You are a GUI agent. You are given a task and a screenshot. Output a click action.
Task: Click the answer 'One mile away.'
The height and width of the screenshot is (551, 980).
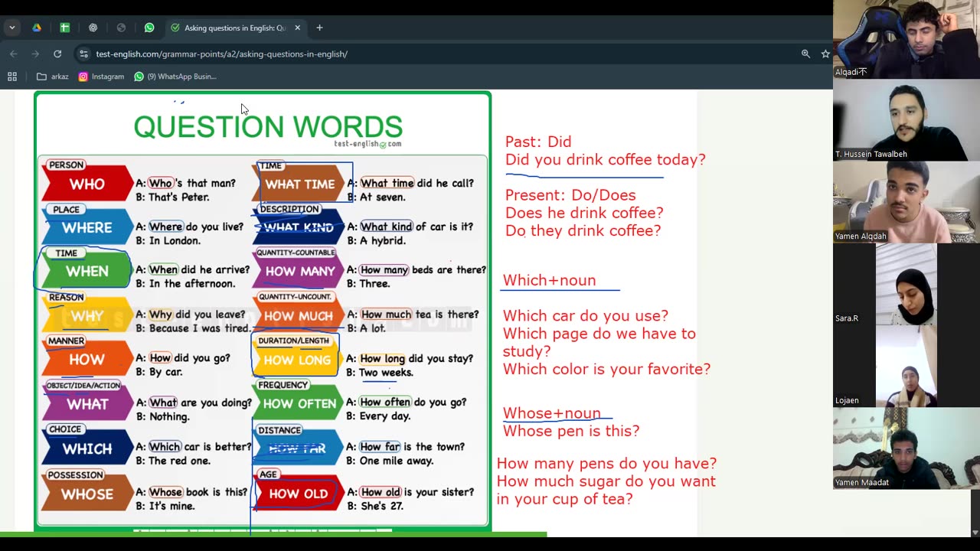(397, 461)
